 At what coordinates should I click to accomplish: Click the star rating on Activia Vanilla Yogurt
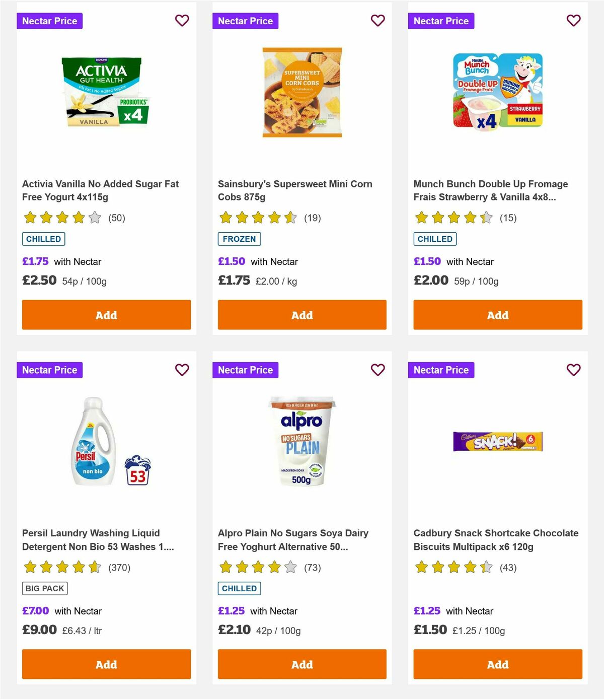point(60,218)
